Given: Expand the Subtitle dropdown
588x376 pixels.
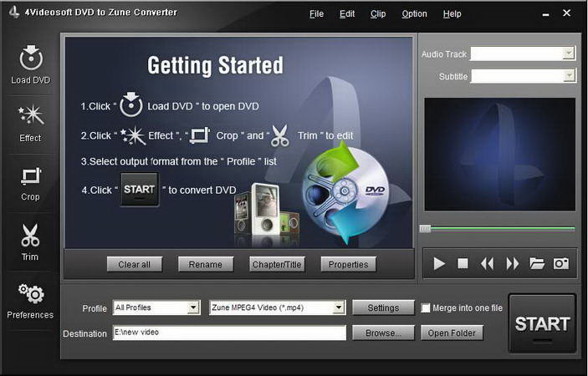Looking at the screenshot, I should coord(570,76).
